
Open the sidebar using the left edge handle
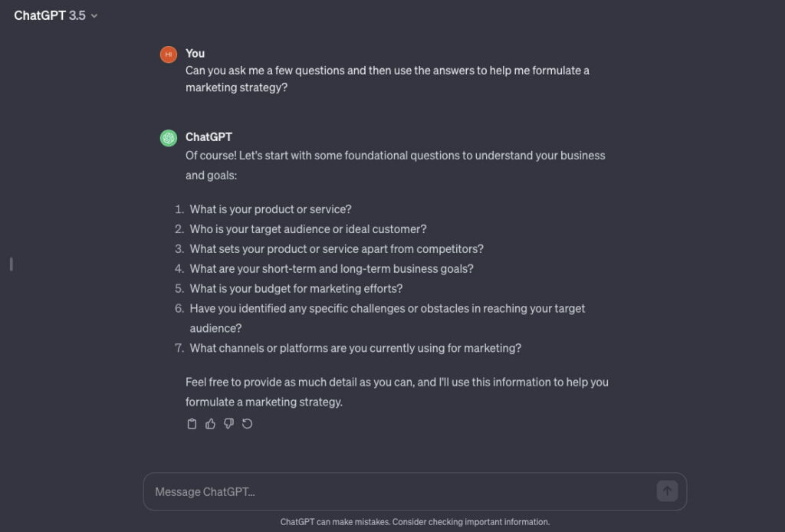click(11, 264)
